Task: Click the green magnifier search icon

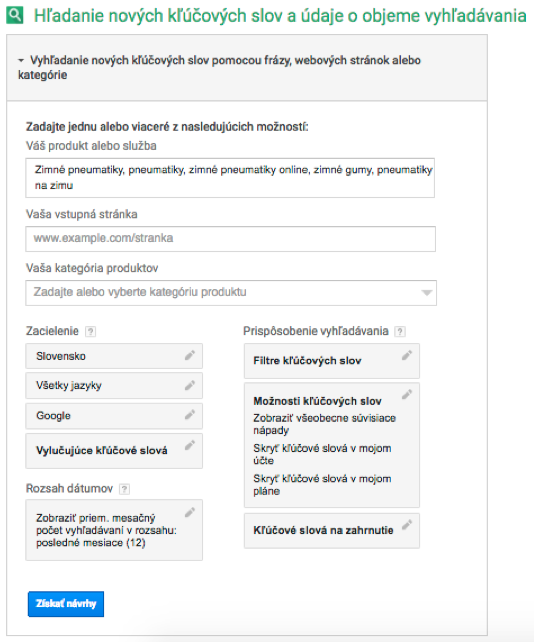Action: coord(15,15)
